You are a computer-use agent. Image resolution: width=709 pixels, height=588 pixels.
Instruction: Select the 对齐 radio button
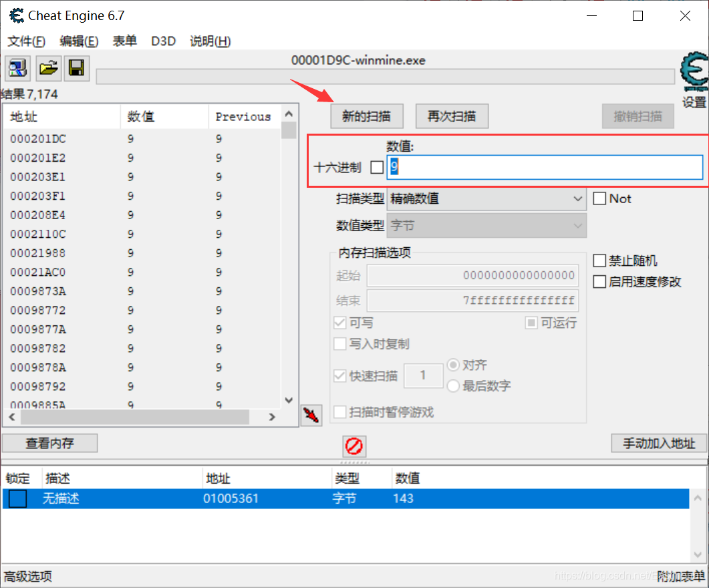453,365
